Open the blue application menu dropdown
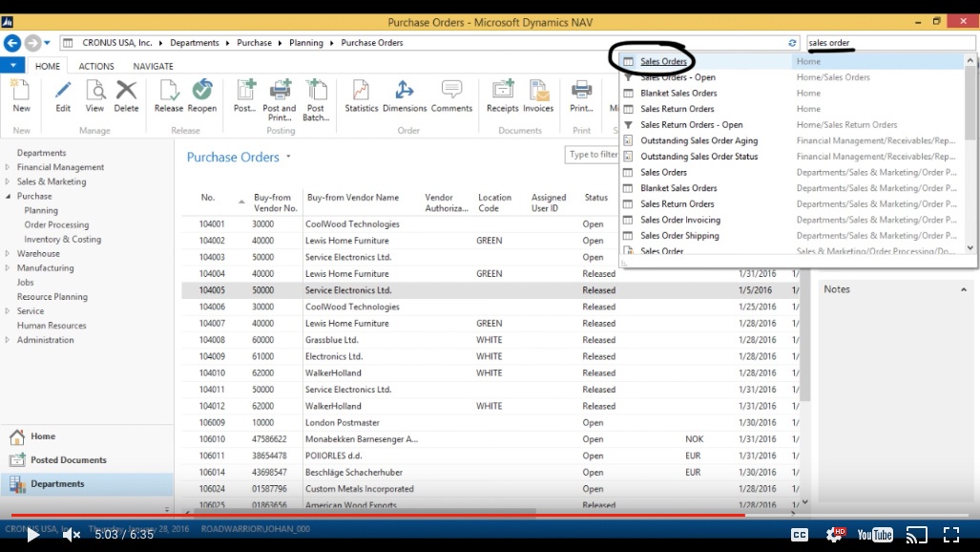The image size is (980, 552). point(12,65)
